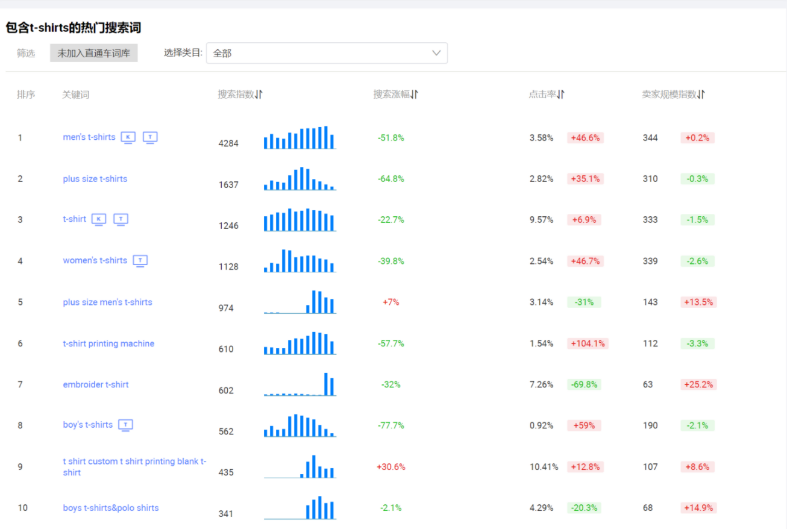The height and width of the screenshot is (532, 787).
Task: Click the T icon beside women's t-shirts
Action: (x=140, y=261)
